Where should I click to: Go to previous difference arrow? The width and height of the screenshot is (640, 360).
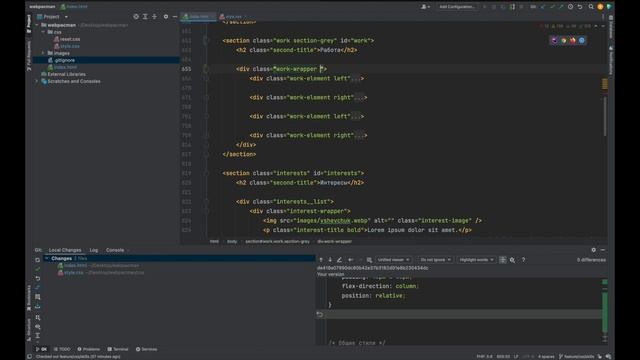[x=321, y=260]
